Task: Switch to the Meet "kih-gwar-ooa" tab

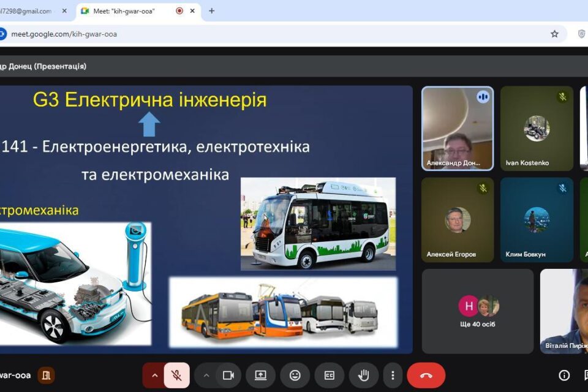Action: click(139, 11)
